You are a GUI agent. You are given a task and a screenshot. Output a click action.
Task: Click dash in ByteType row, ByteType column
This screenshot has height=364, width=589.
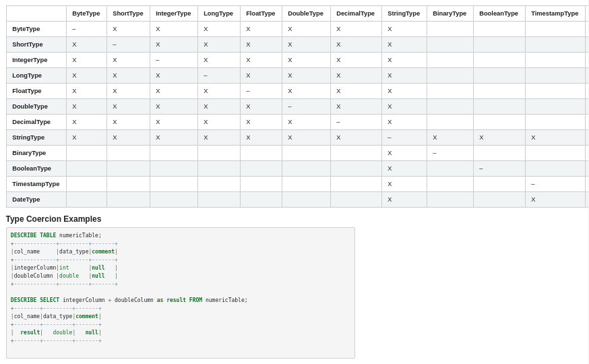(x=74, y=29)
